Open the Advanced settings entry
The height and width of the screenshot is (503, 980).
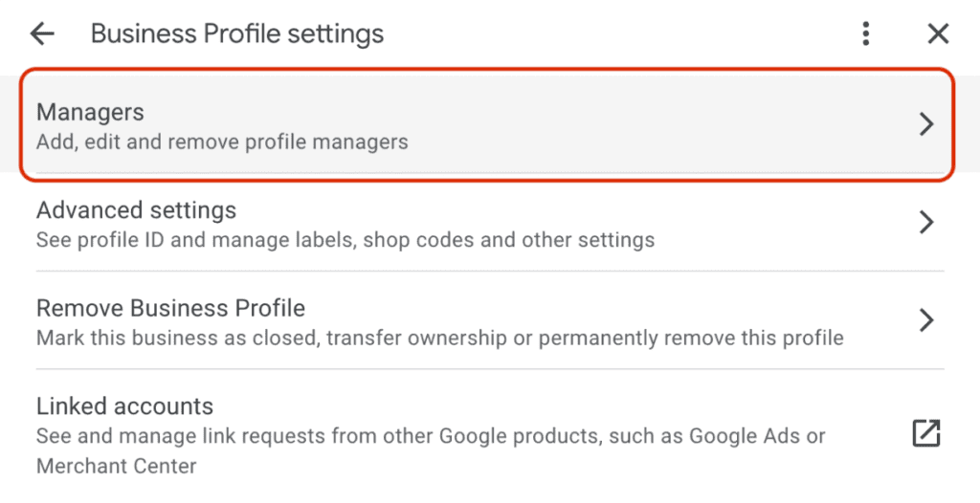(136, 209)
